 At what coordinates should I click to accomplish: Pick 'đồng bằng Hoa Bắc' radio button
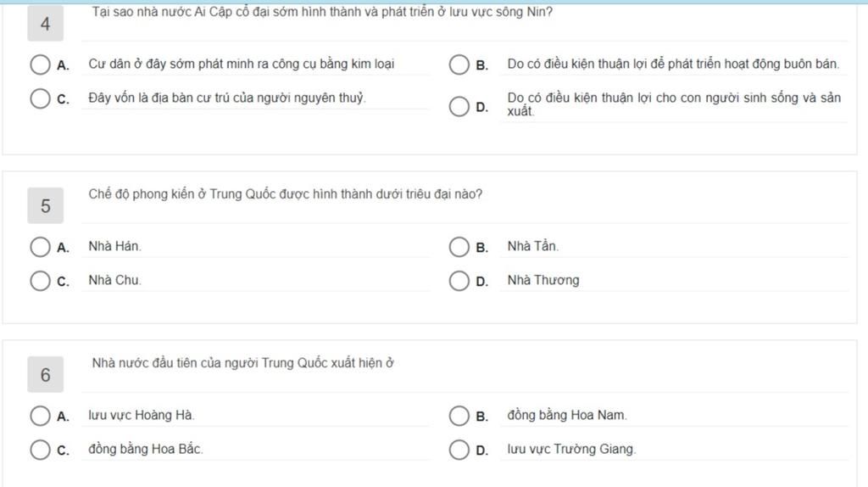pyautogui.click(x=40, y=450)
